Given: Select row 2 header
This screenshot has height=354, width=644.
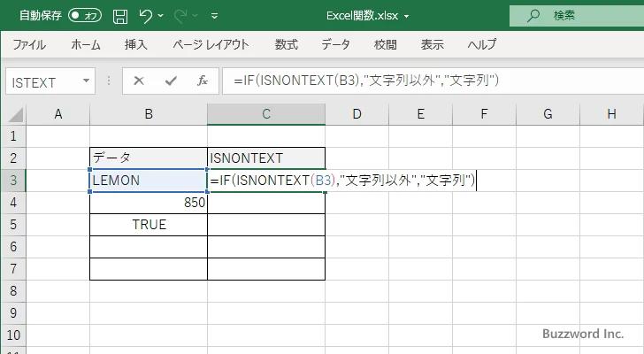Looking at the screenshot, I should point(13,158).
